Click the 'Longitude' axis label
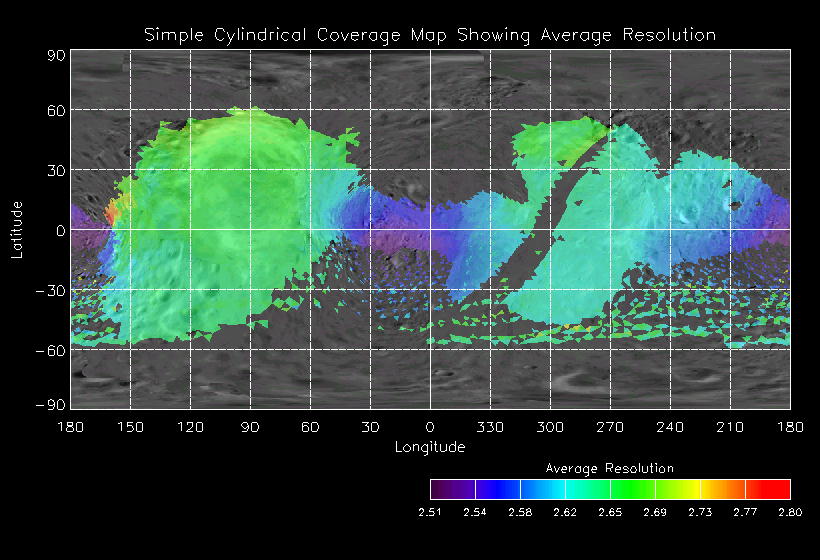Viewport: 820px width, 560px height. (430, 447)
